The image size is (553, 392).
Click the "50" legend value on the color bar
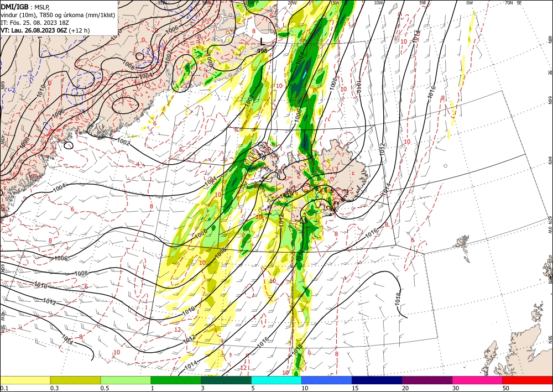(506, 388)
